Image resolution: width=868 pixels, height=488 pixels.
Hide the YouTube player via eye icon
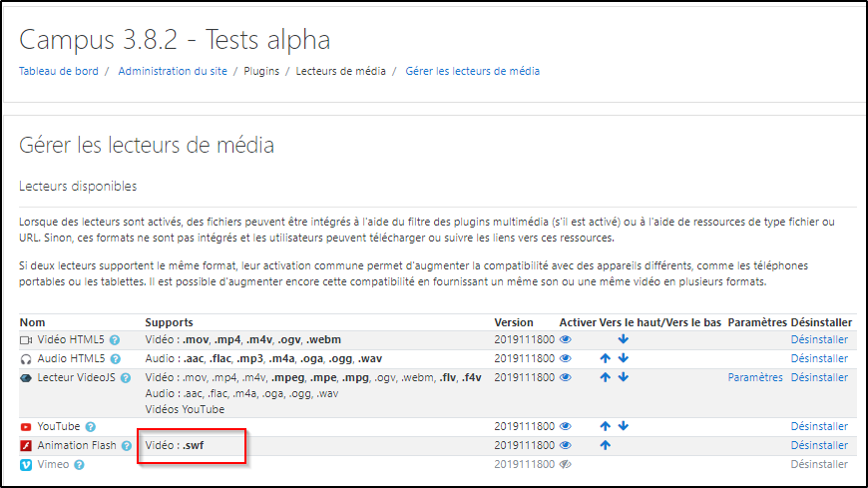point(566,426)
